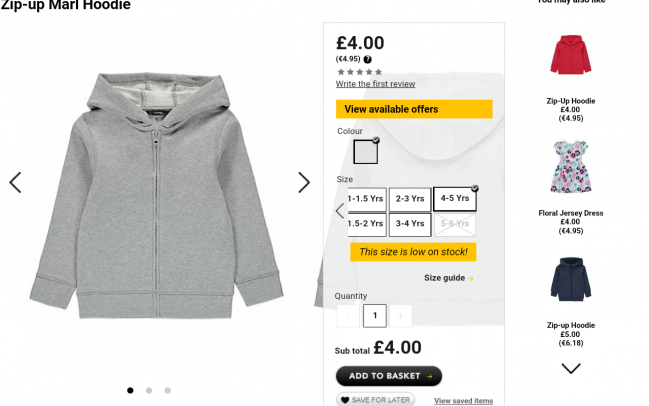Viewport: 649px width, 406px height.
Task: Show the next product image
Action: point(304,182)
